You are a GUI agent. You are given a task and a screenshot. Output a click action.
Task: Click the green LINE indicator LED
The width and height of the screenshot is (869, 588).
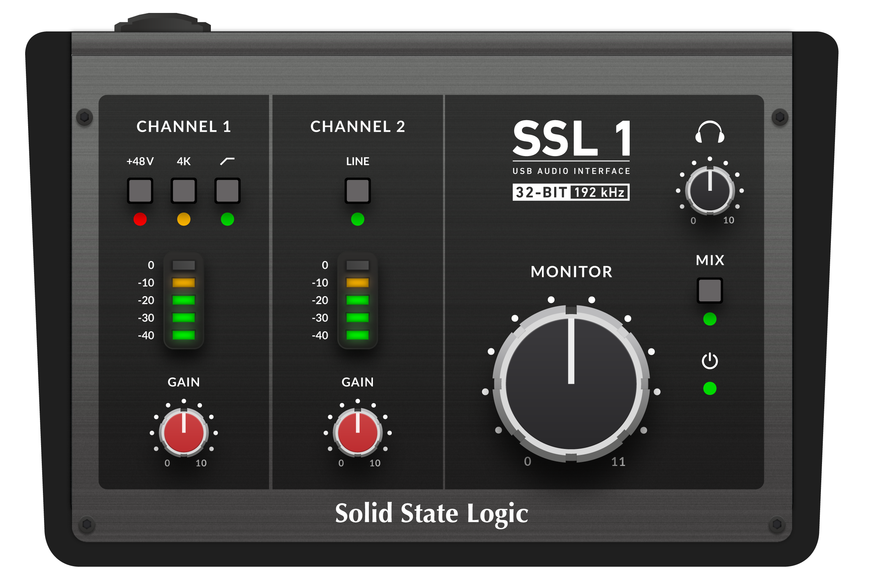click(x=358, y=219)
